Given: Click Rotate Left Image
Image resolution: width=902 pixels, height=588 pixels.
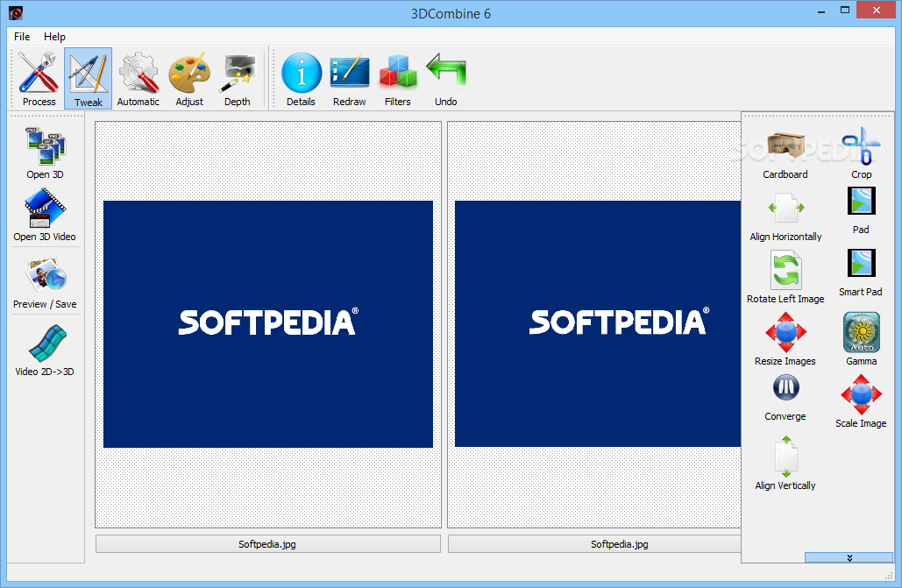Looking at the screenshot, I should click(785, 277).
